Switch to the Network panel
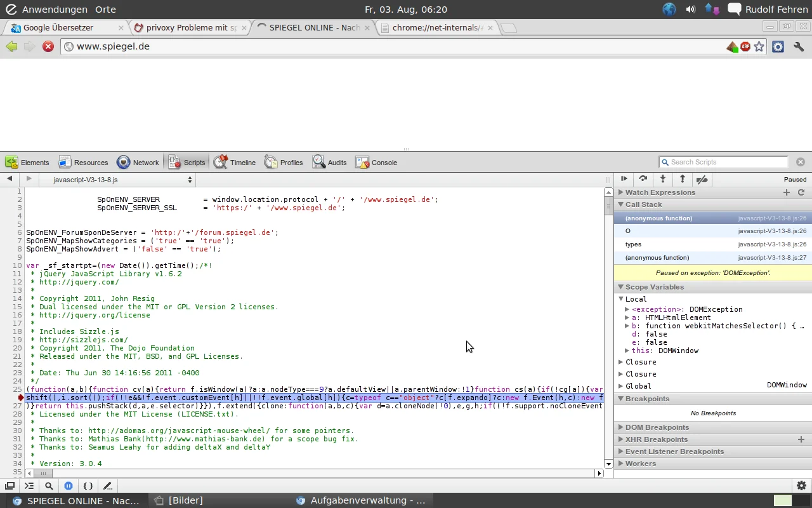Image resolution: width=812 pixels, height=508 pixels. pos(138,163)
